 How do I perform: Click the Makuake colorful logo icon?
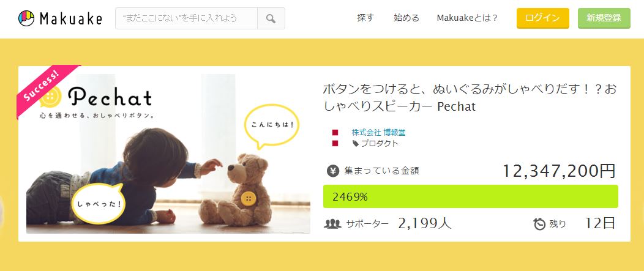pyautogui.click(x=26, y=18)
